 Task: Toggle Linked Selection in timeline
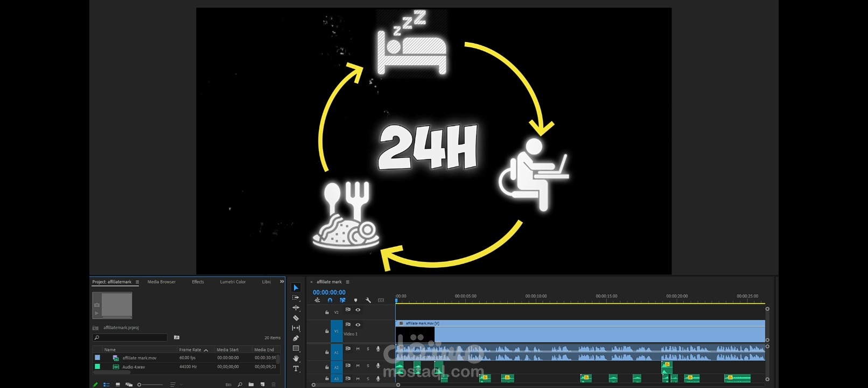coord(342,300)
